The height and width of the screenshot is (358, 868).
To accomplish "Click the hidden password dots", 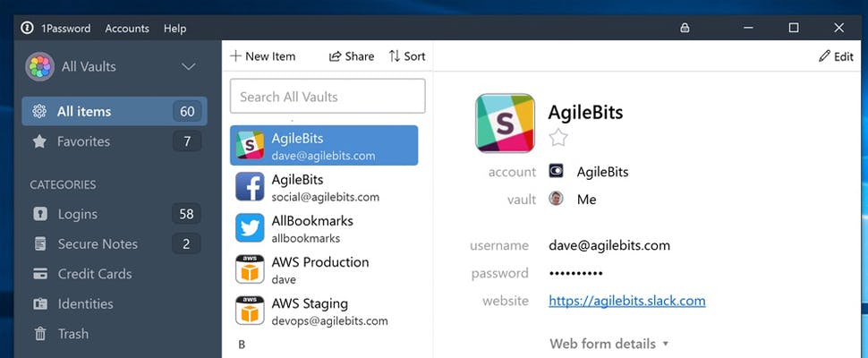I will point(575,273).
